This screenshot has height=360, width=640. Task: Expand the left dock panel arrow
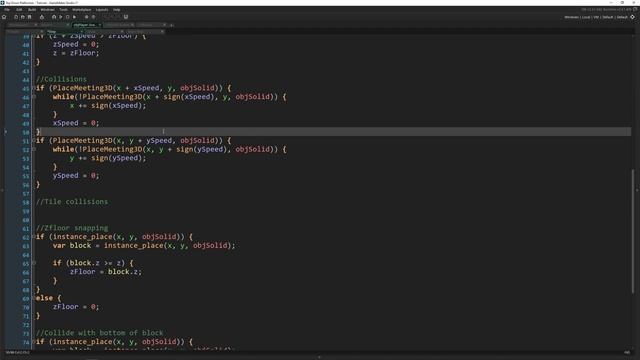pos(2,190)
